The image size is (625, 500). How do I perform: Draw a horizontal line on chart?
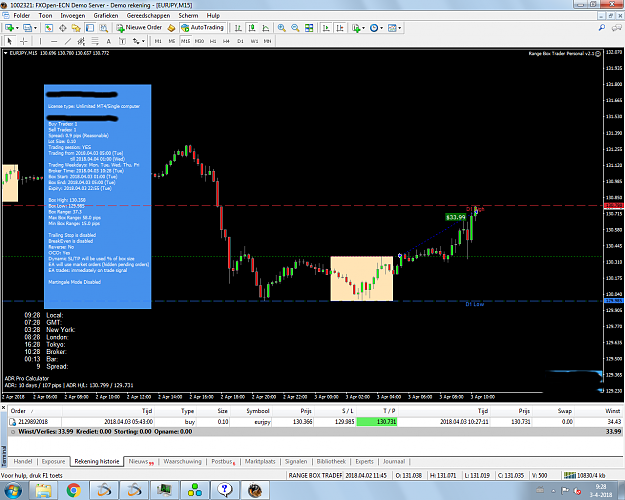54,41
